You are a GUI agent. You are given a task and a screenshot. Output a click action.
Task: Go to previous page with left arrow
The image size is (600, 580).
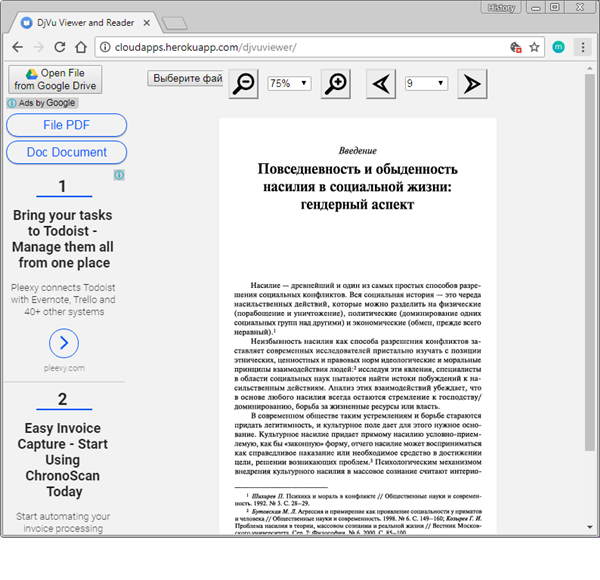[381, 84]
